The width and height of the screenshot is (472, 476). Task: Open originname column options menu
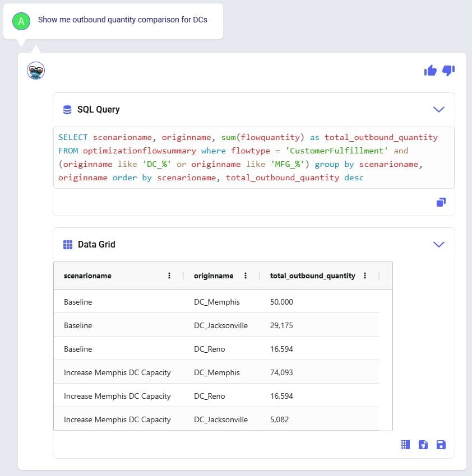click(246, 276)
